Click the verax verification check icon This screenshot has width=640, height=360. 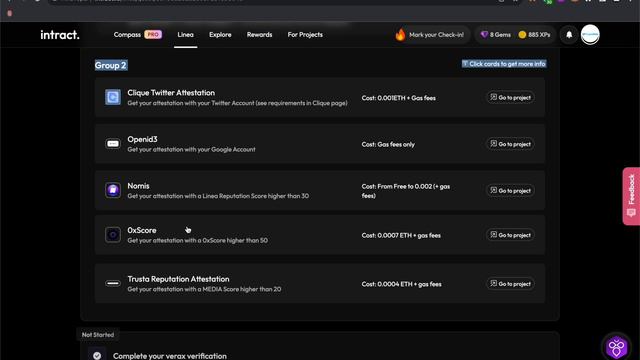(x=97, y=356)
